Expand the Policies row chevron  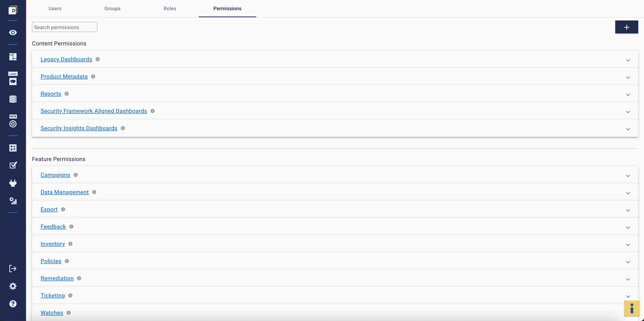tap(628, 262)
